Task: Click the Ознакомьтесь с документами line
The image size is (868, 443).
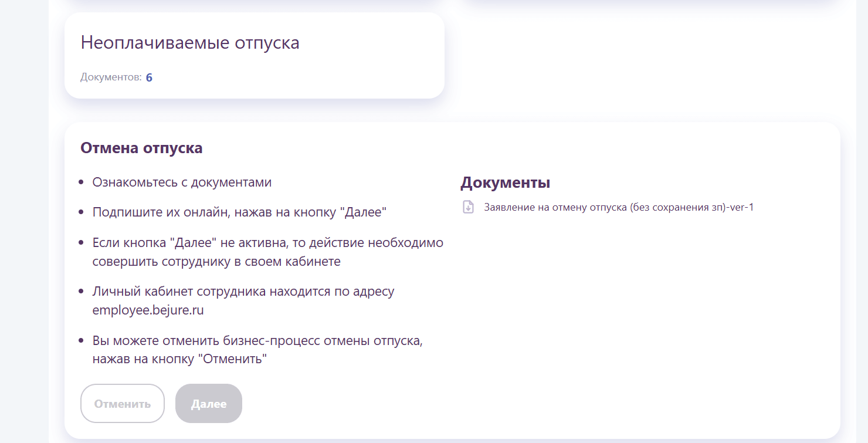Action: (182, 182)
